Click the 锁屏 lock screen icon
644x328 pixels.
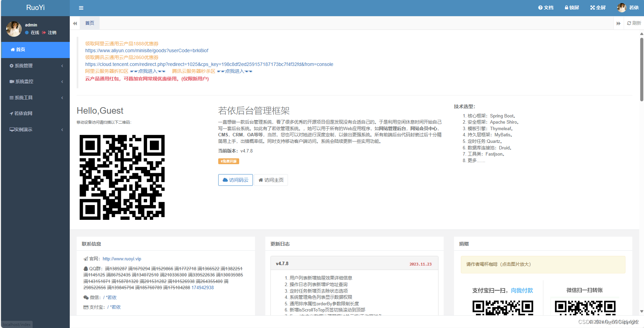pyautogui.click(x=571, y=8)
